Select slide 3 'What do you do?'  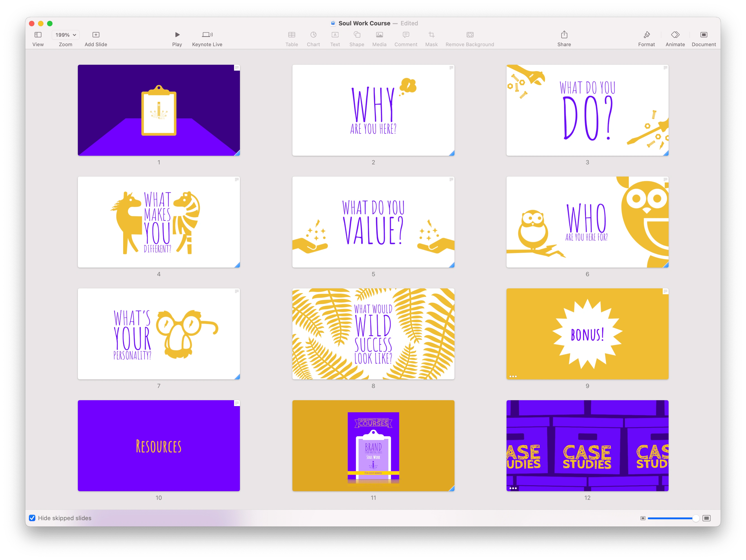587,110
